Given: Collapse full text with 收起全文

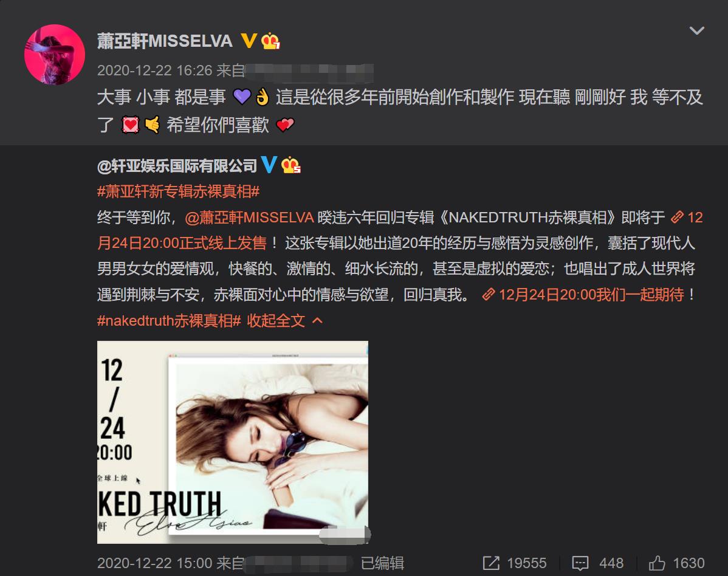Looking at the screenshot, I should (x=284, y=320).
